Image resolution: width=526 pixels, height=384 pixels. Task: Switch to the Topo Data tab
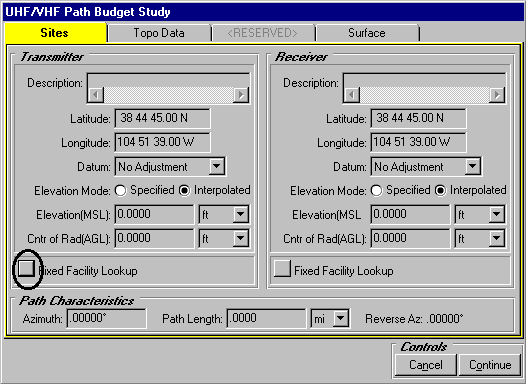click(x=159, y=33)
